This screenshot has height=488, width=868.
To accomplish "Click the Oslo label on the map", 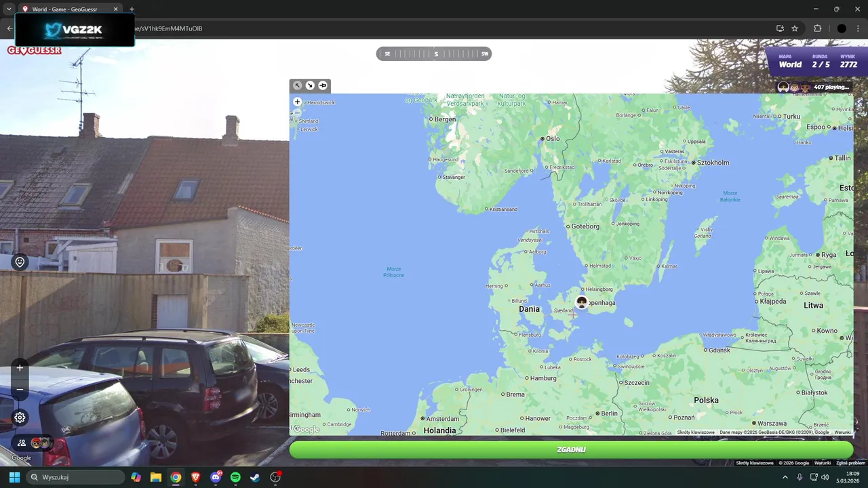I will 553,138.
